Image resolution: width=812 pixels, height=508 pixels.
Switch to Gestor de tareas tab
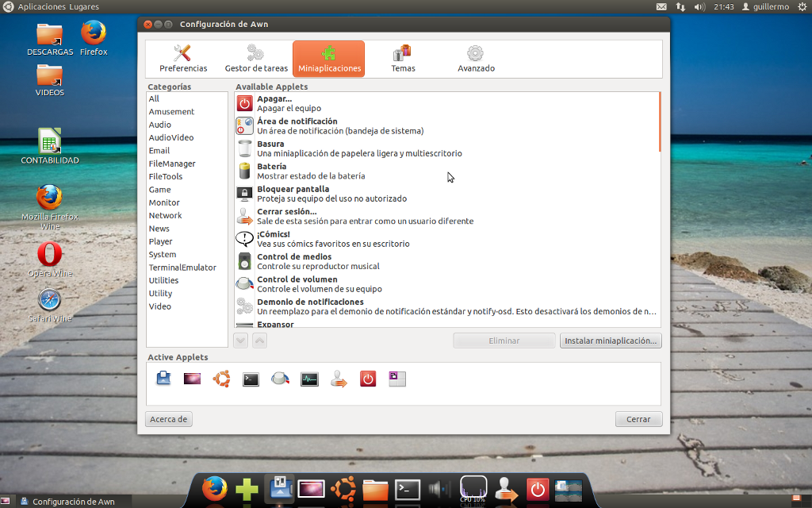point(256,59)
